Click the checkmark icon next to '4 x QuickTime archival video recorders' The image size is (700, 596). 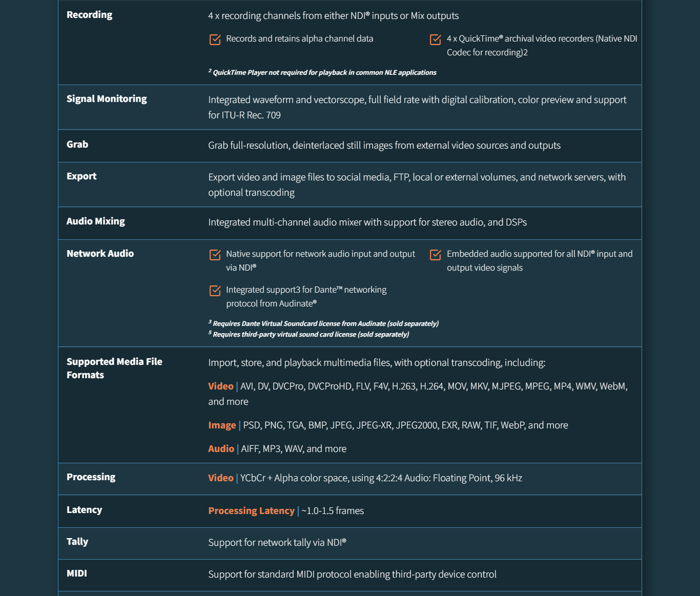pos(436,39)
